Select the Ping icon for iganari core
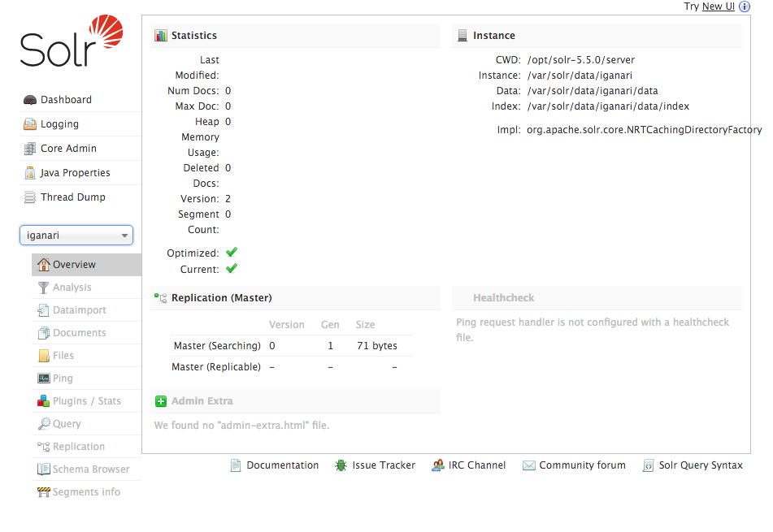The image size is (773, 532). tap(45, 378)
